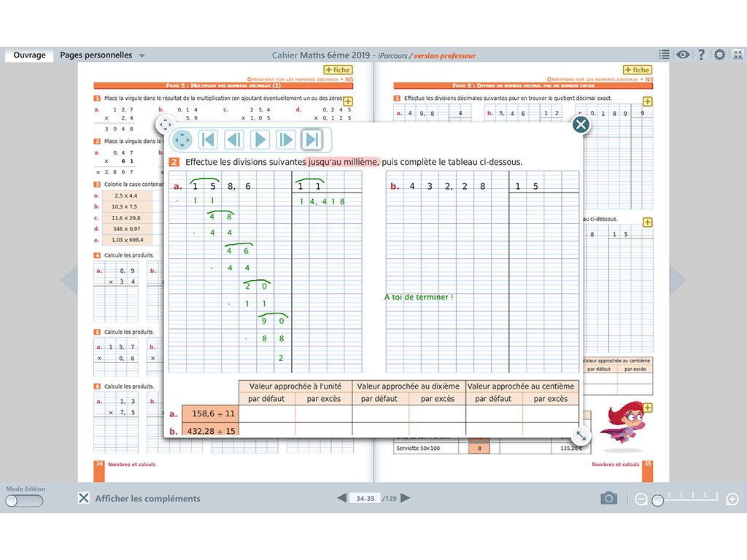
Task: Click the eye visibility icon in header
Action: point(683,55)
